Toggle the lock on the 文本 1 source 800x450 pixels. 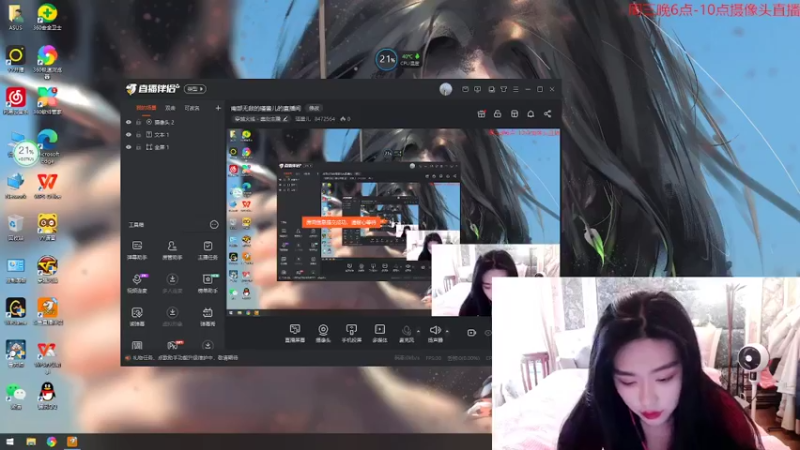pos(138,135)
